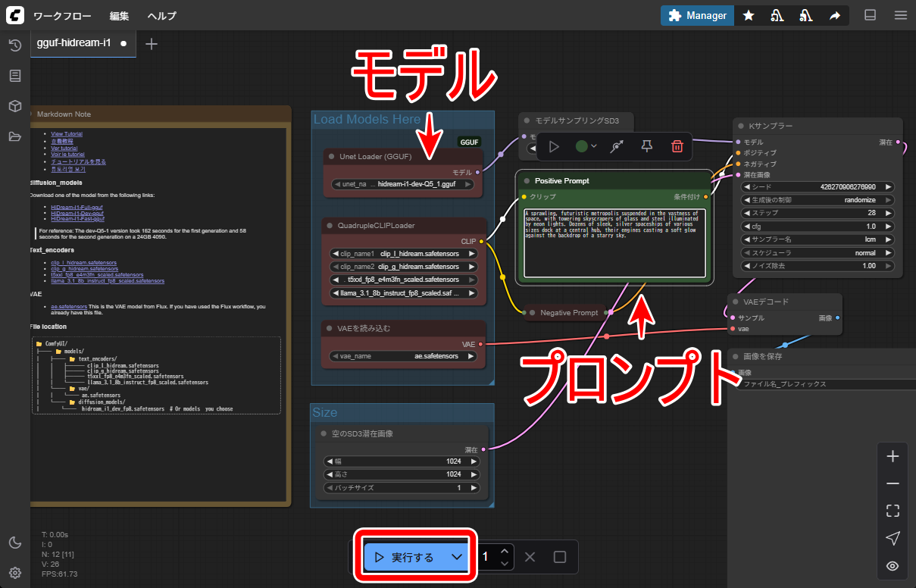
Task: Open the model library cube icon
Action: pyautogui.click(x=14, y=106)
